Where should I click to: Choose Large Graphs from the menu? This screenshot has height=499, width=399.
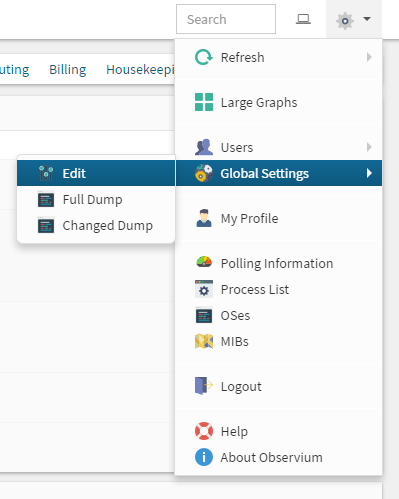[x=278, y=102]
